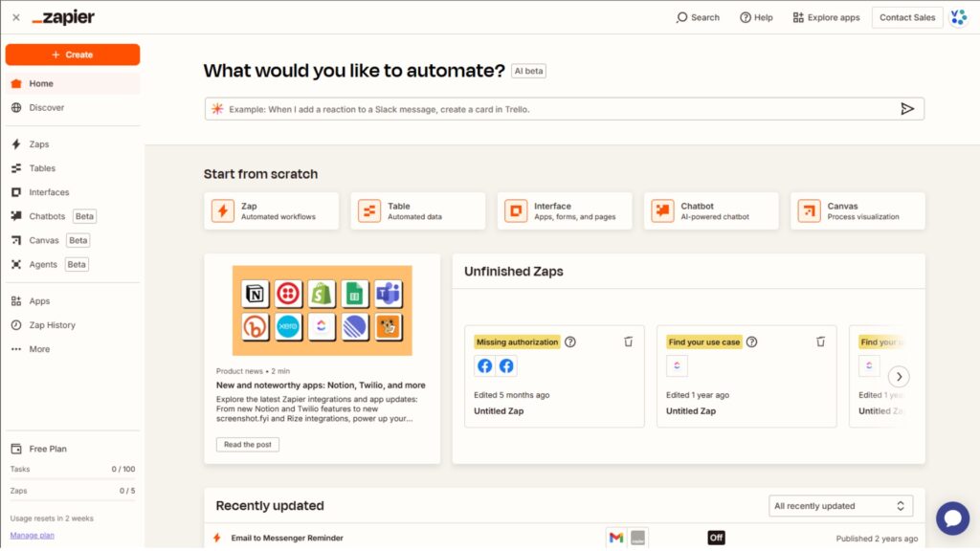This screenshot has height=551, width=980.
Task: Expand the More menu in sidebar
Action: pyautogui.click(x=39, y=349)
